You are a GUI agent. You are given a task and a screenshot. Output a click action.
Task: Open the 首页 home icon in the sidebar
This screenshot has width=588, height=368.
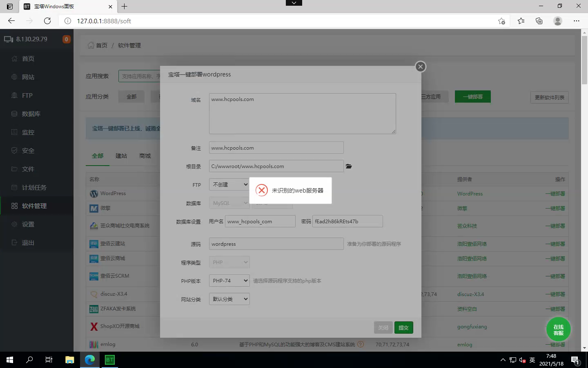[14, 58]
